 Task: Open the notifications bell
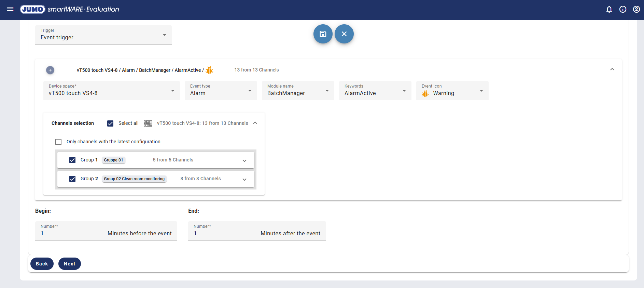pos(609,9)
